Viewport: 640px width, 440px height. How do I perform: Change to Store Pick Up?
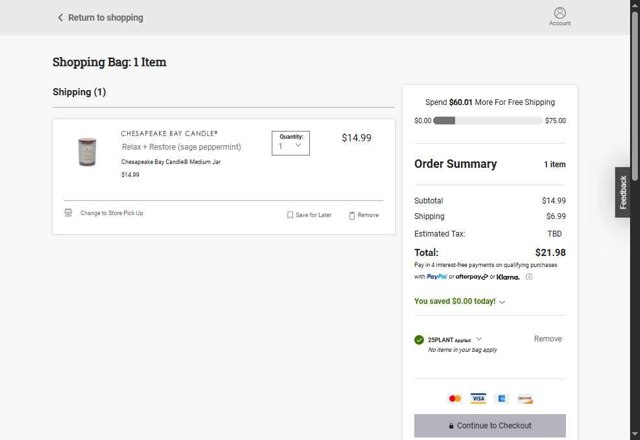(112, 213)
